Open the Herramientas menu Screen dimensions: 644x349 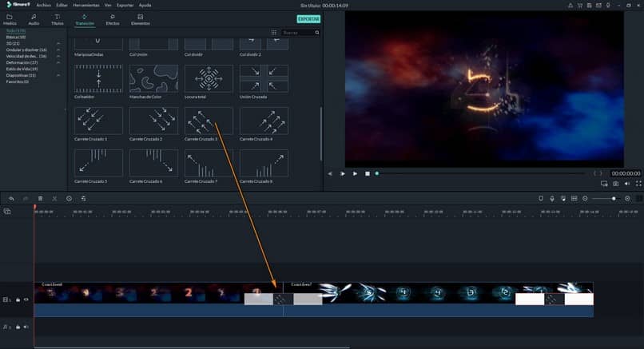coord(86,6)
